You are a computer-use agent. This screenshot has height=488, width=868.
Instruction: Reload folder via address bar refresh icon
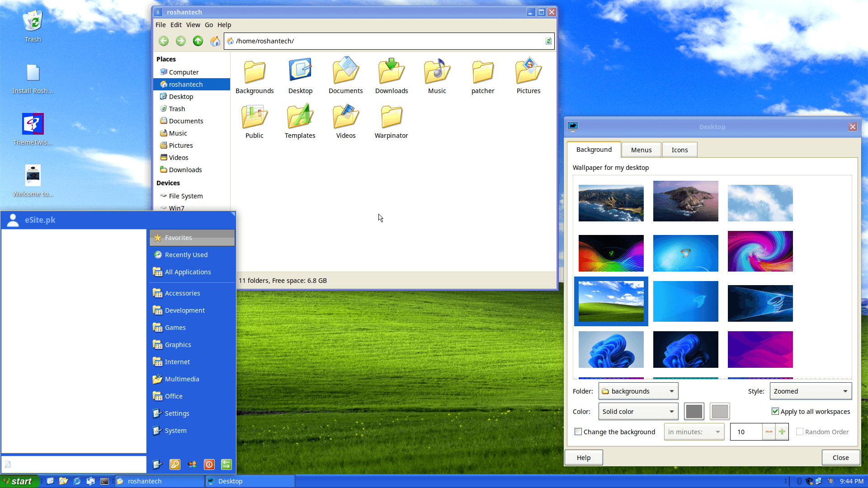point(548,41)
